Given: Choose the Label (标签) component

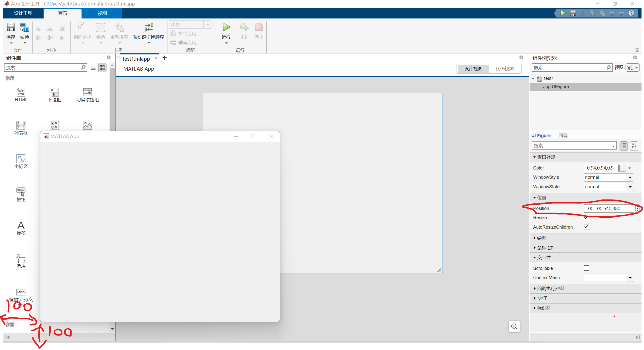Looking at the screenshot, I should point(21,225).
